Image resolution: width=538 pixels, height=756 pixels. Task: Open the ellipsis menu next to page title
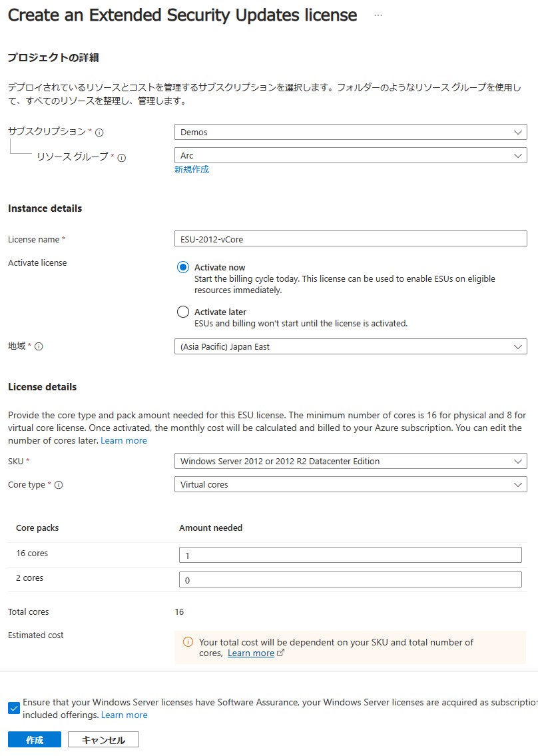click(378, 15)
